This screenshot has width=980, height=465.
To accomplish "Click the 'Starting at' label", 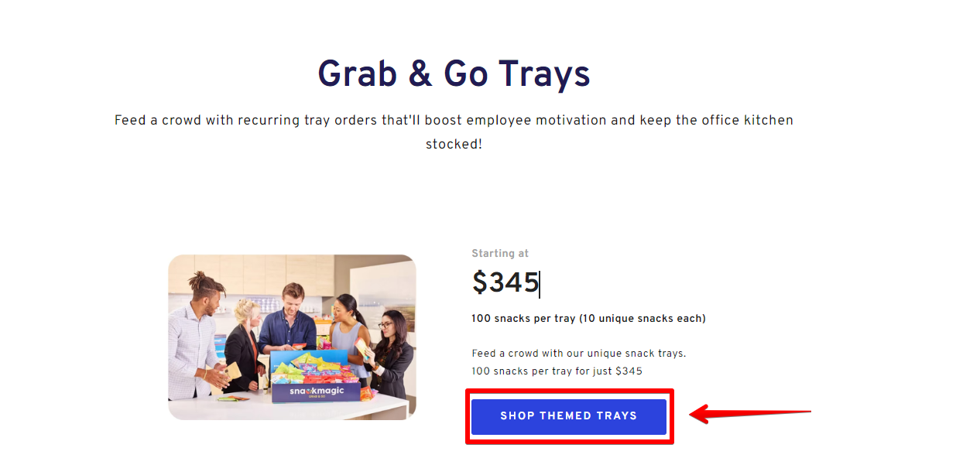I will pos(500,253).
